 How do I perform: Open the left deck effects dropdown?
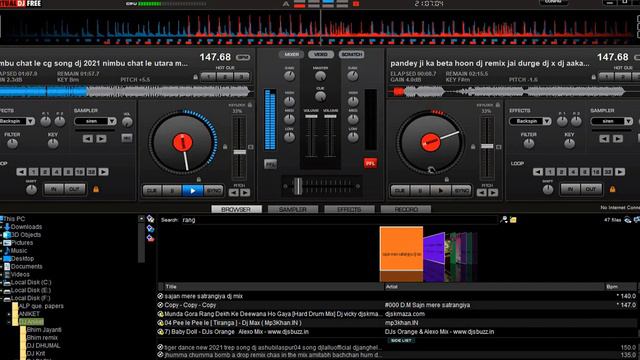(x=30, y=121)
